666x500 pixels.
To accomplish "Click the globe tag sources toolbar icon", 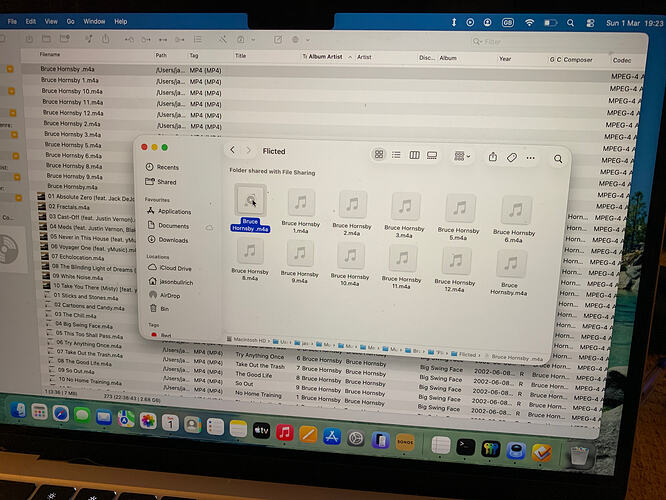I will tap(296, 40).
